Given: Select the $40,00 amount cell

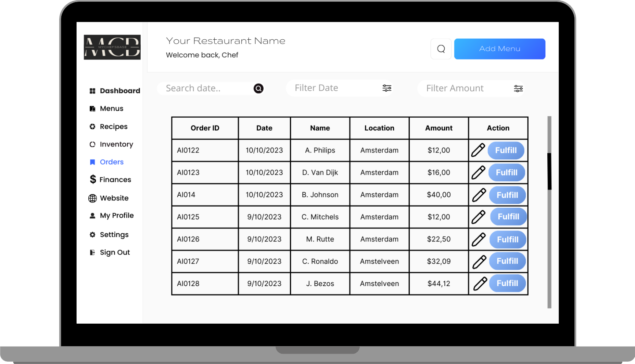Looking at the screenshot, I should click(x=439, y=195).
